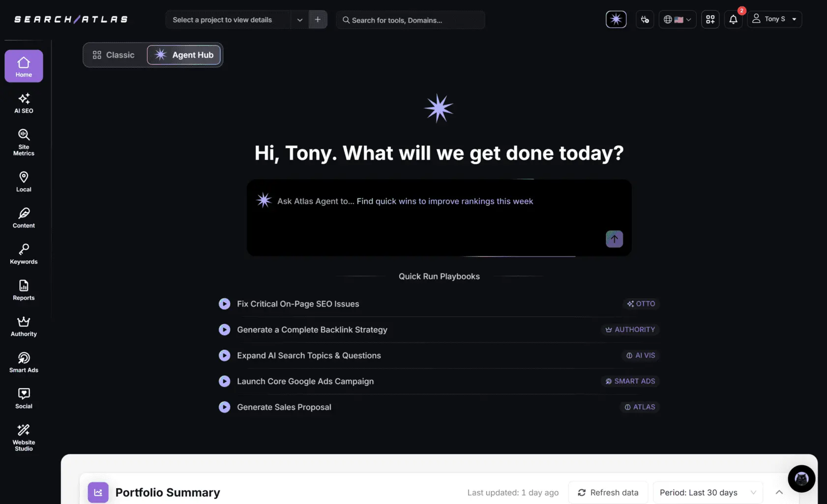Submit prompt with the arrow send button

point(614,239)
